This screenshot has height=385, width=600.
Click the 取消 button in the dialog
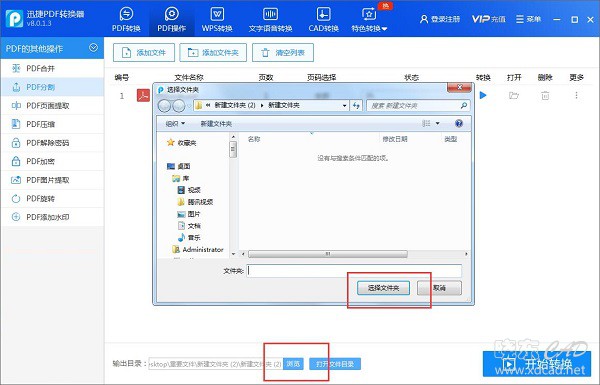point(439,288)
